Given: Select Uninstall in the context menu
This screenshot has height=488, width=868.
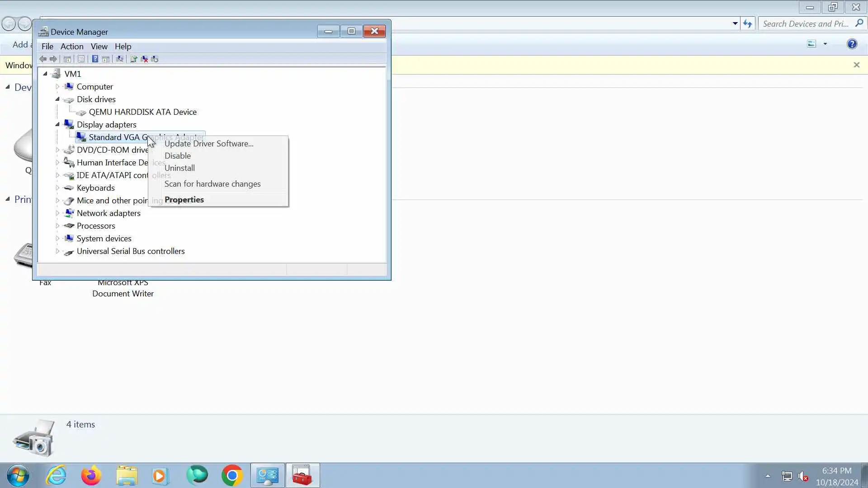Looking at the screenshot, I should point(179,168).
